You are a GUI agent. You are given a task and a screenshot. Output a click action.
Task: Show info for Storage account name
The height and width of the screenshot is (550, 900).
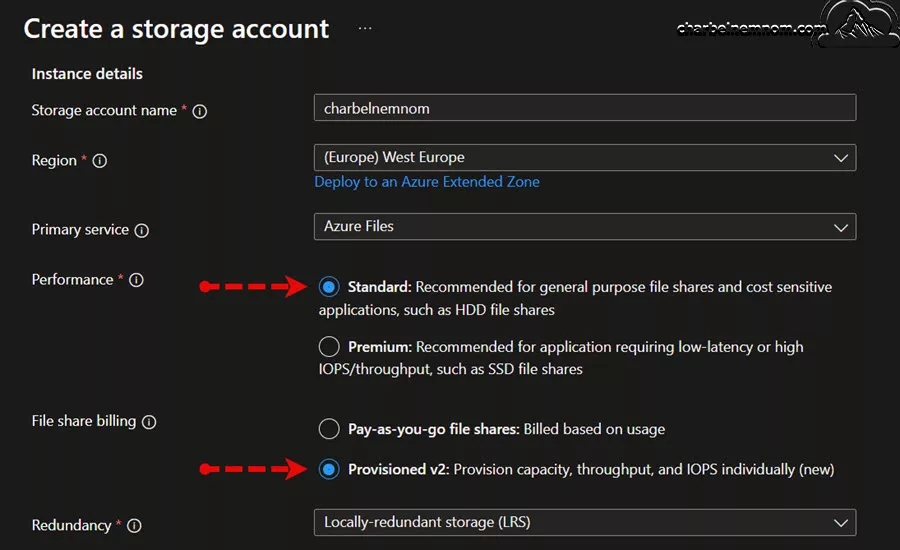coord(200,111)
